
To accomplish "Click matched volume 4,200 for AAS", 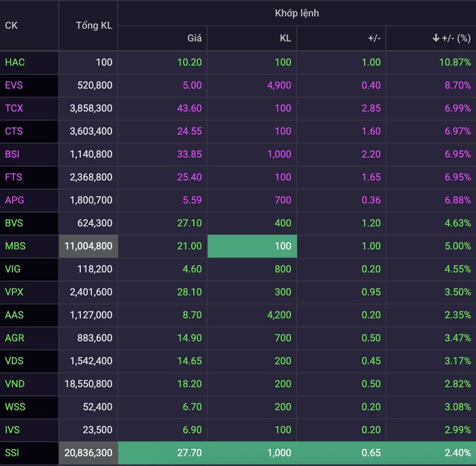I will click(x=279, y=315).
